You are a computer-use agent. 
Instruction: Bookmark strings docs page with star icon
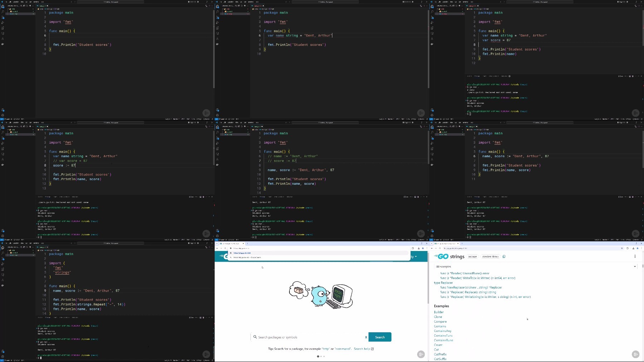[x=622, y=248]
